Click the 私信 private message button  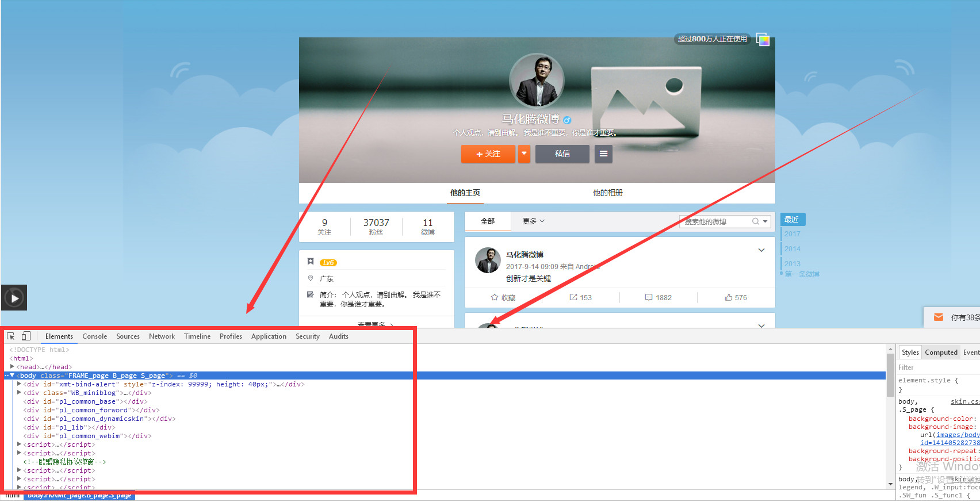point(562,154)
